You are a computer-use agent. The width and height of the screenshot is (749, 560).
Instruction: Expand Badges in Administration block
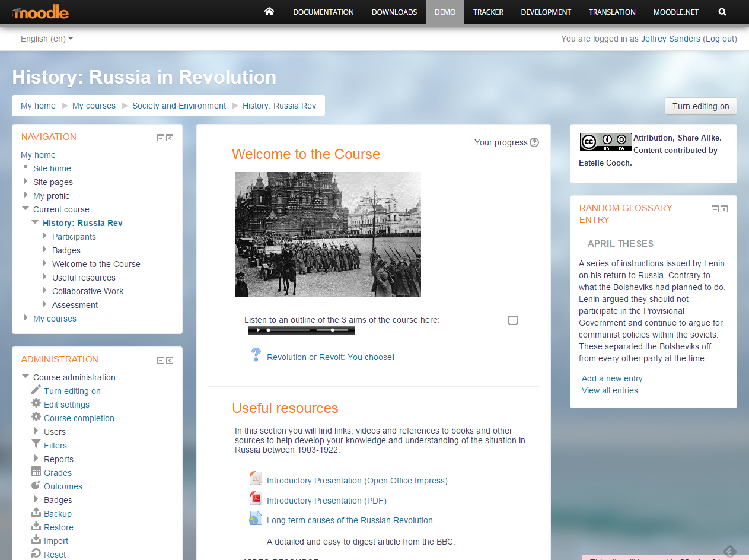tap(36, 499)
